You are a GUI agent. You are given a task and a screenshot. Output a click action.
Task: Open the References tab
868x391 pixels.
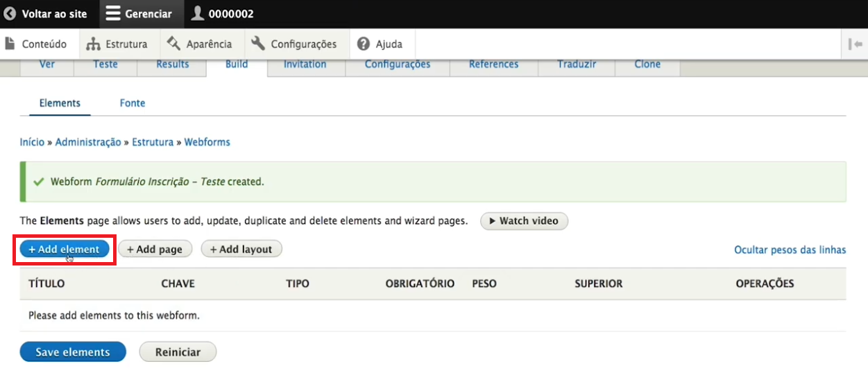(x=493, y=64)
